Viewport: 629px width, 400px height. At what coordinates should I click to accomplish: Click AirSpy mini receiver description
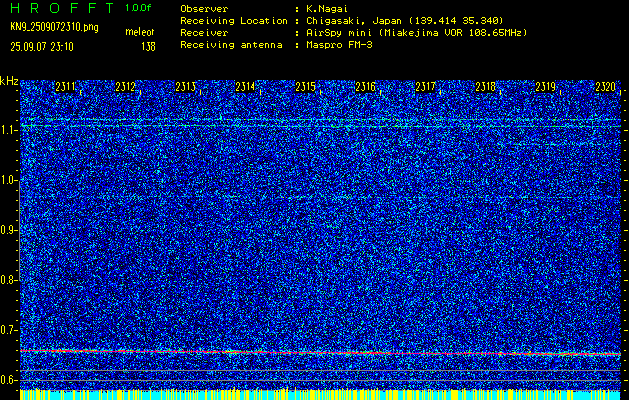click(417, 32)
